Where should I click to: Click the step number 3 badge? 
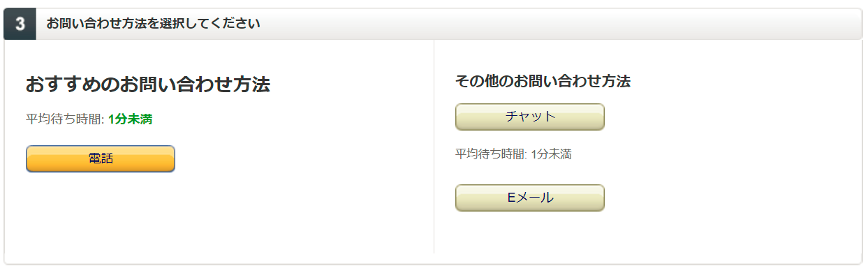click(20, 24)
